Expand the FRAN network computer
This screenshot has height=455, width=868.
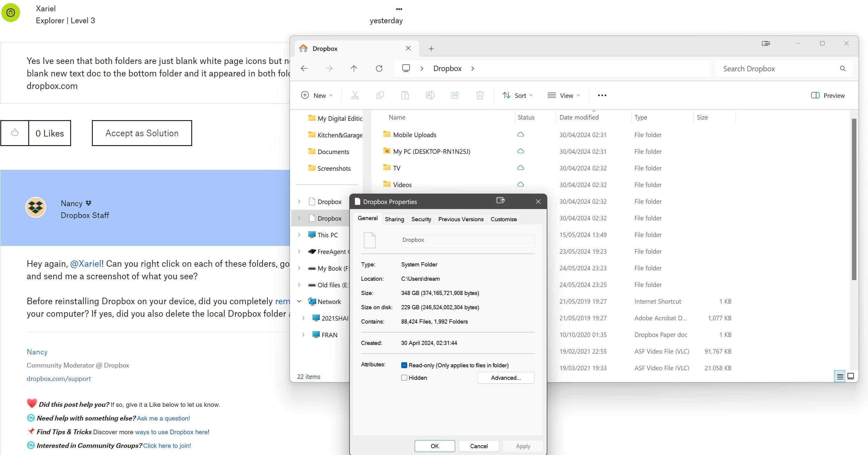coord(303,335)
